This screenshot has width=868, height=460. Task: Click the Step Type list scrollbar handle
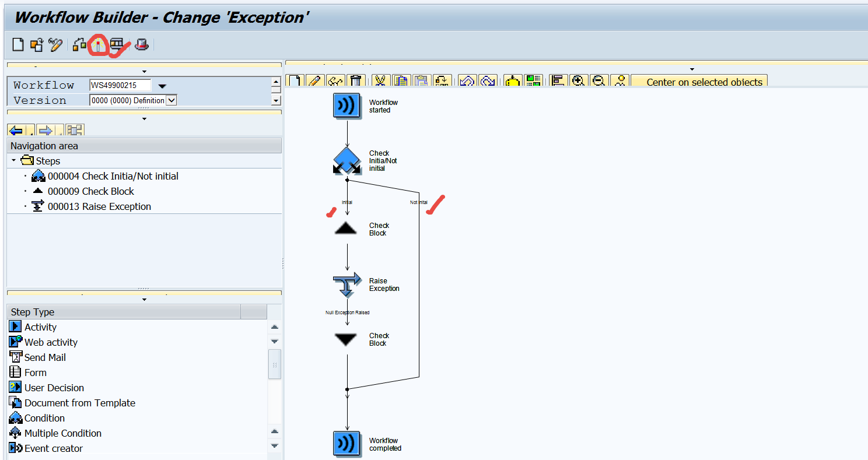click(x=274, y=364)
